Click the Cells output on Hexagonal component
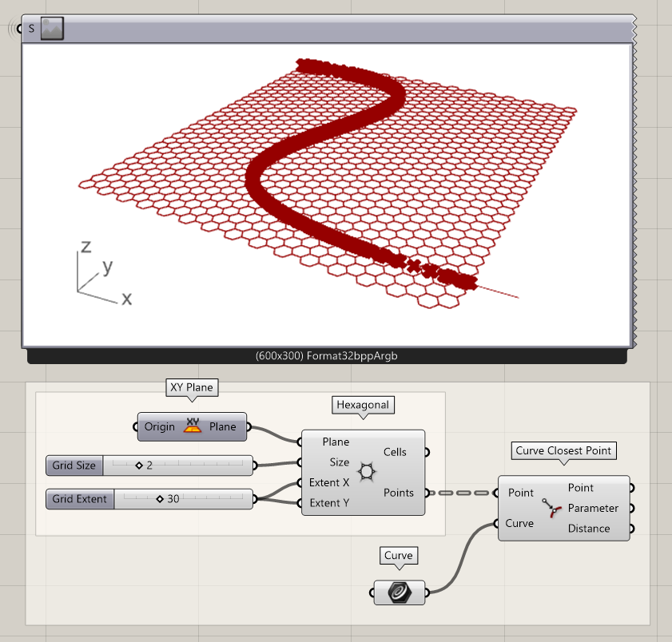The height and width of the screenshot is (642, 672). (395, 452)
